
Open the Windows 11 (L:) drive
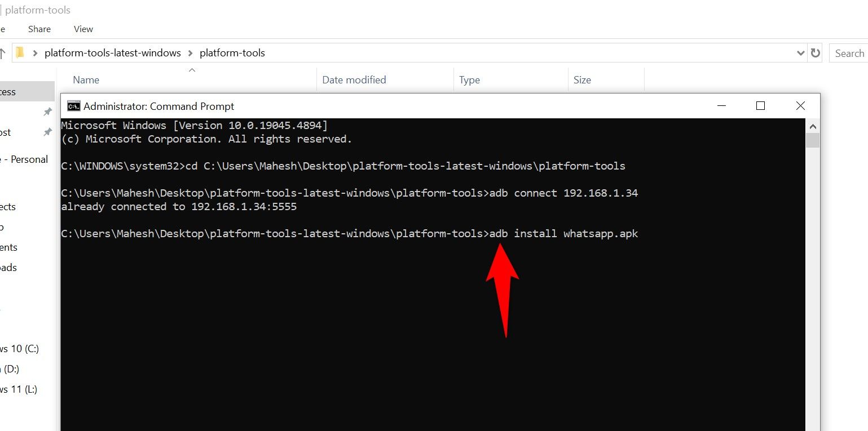pyautogui.click(x=20, y=389)
